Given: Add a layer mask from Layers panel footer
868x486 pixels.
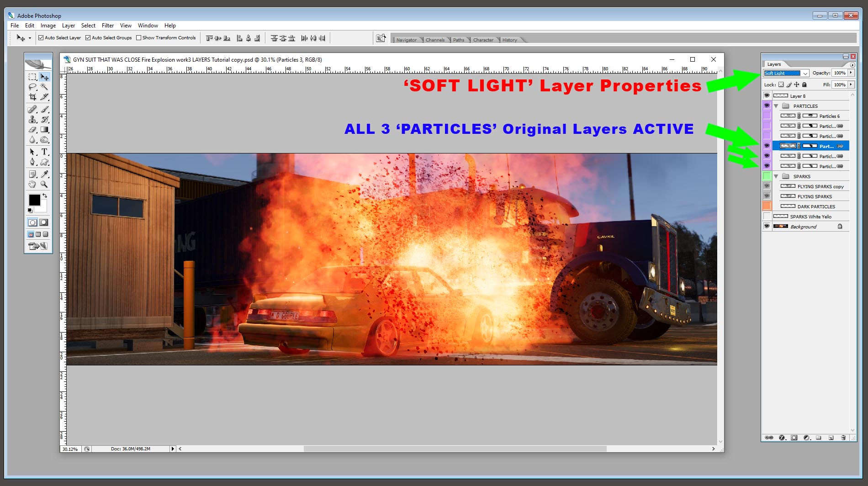Looking at the screenshot, I should point(794,438).
